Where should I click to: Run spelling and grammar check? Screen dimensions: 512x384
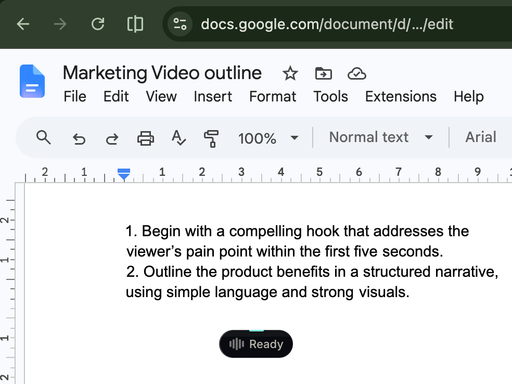[x=178, y=138]
